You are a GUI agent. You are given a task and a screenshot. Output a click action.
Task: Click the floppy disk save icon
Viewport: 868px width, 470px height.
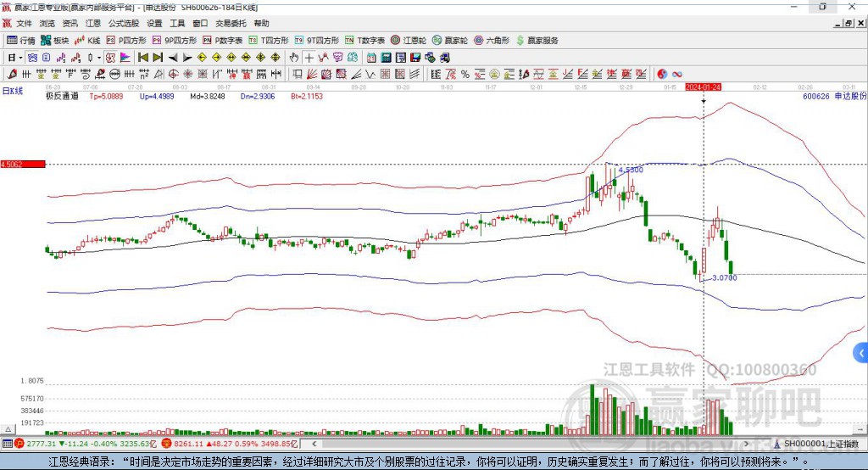click(415, 58)
